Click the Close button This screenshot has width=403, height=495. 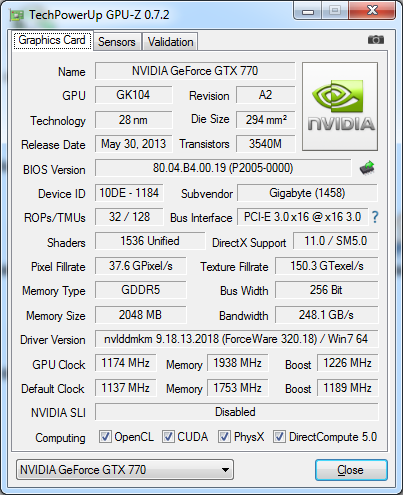(x=351, y=470)
